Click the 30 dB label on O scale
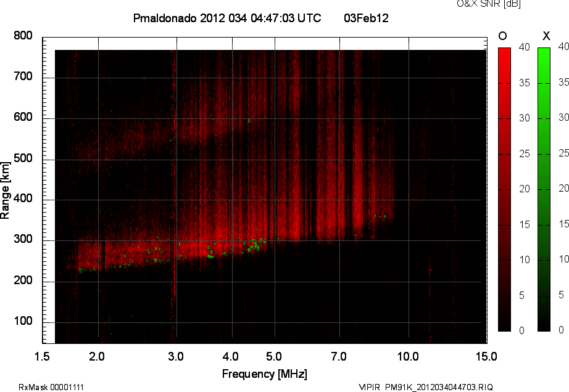Viewport: 569px width, 392px height. (525, 118)
